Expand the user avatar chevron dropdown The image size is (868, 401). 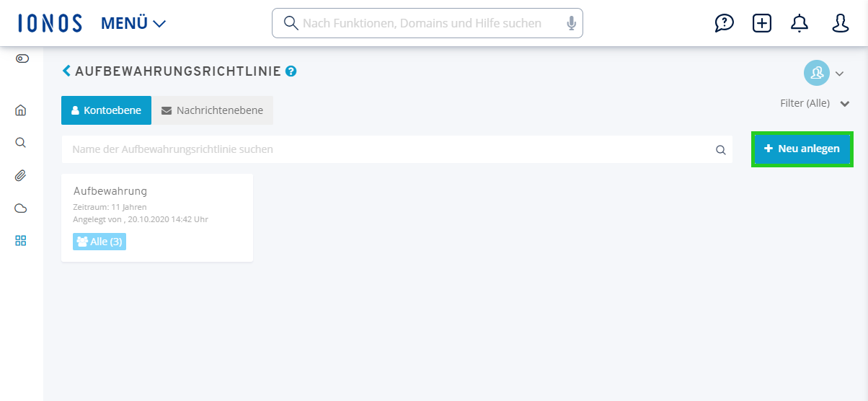839,73
